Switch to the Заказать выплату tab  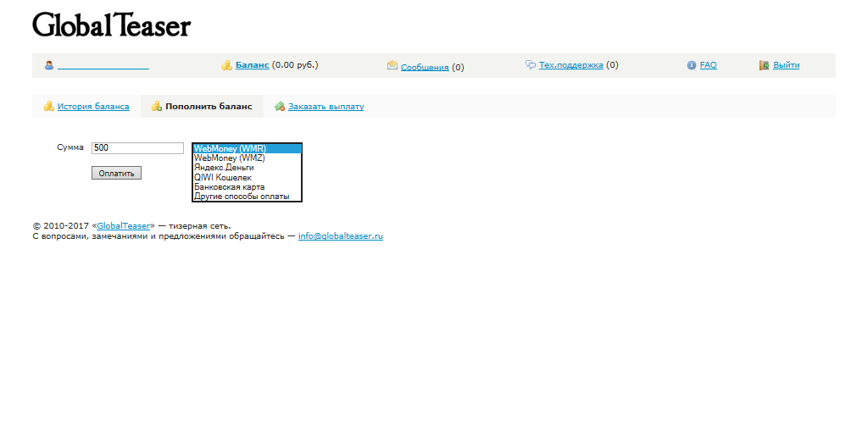[326, 107]
